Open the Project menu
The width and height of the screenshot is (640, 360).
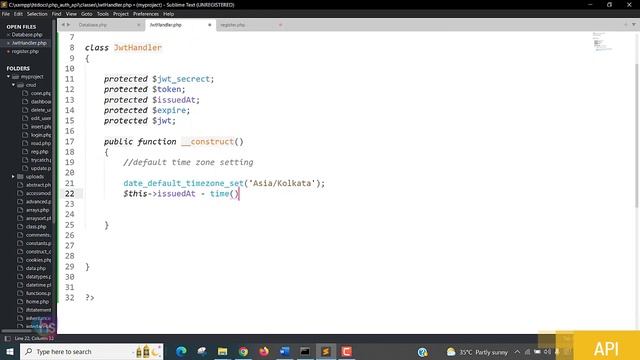[121, 14]
